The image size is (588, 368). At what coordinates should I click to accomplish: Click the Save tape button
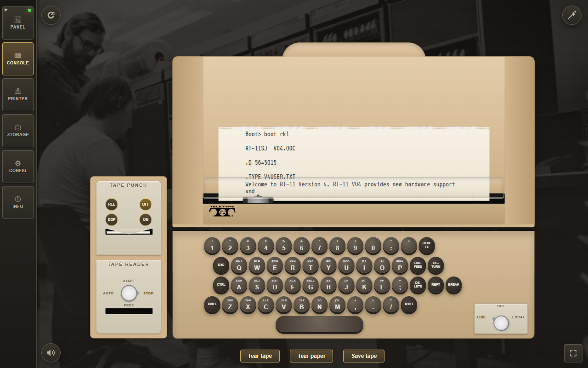(364, 356)
